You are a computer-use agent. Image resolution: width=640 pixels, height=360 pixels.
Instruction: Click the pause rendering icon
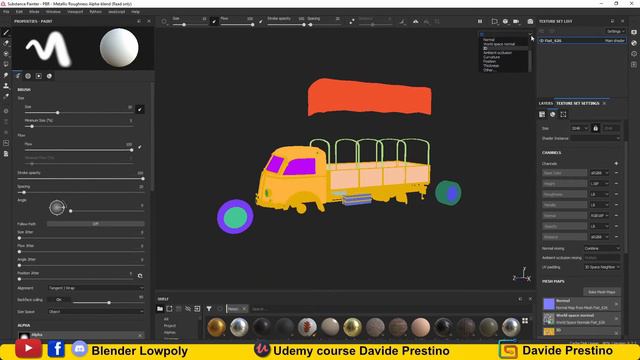[x=480, y=21]
